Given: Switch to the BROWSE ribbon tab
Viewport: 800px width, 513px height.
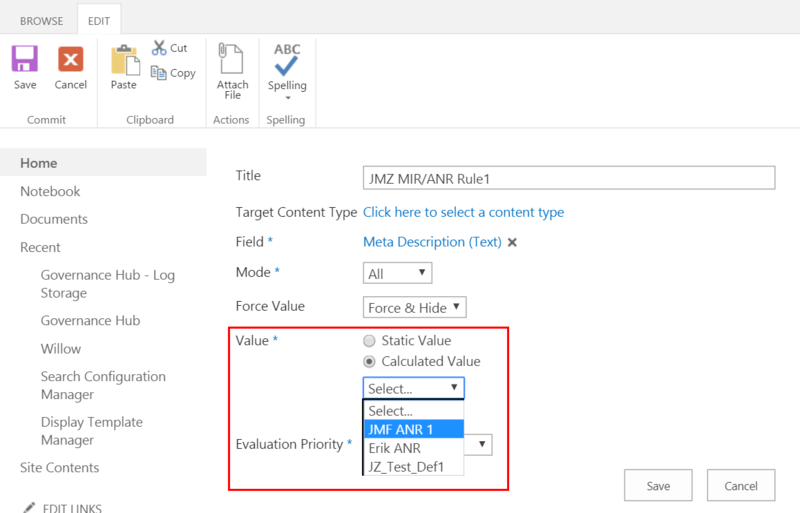Looking at the screenshot, I should (x=41, y=20).
